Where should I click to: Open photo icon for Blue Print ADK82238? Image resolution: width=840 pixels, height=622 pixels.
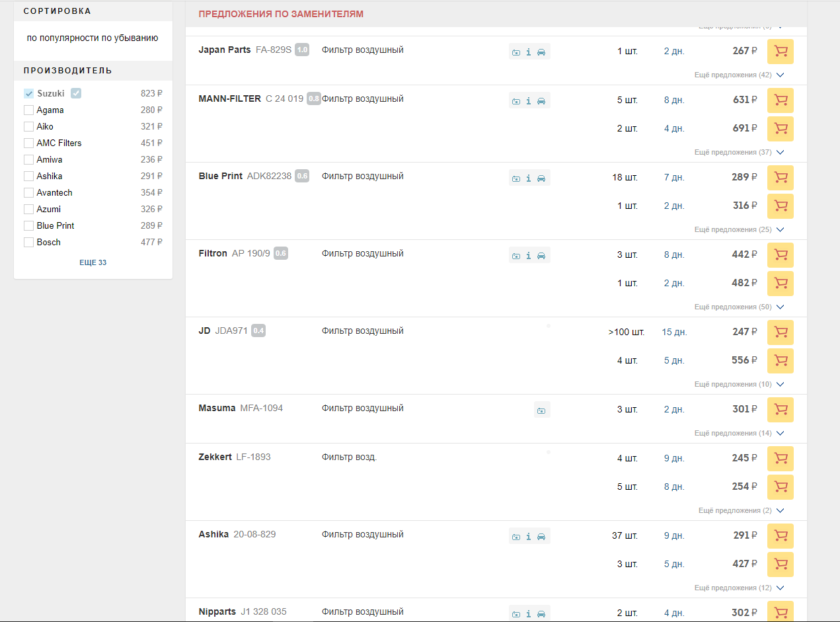pyautogui.click(x=516, y=178)
